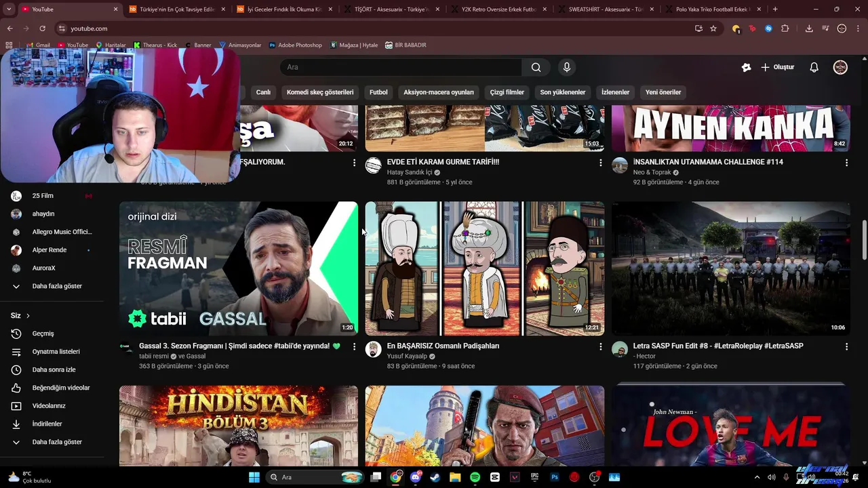This screenshot has width=868, height=488.
Task: Select Son yüklenenler chip
Action: click(x=563, y=92)
